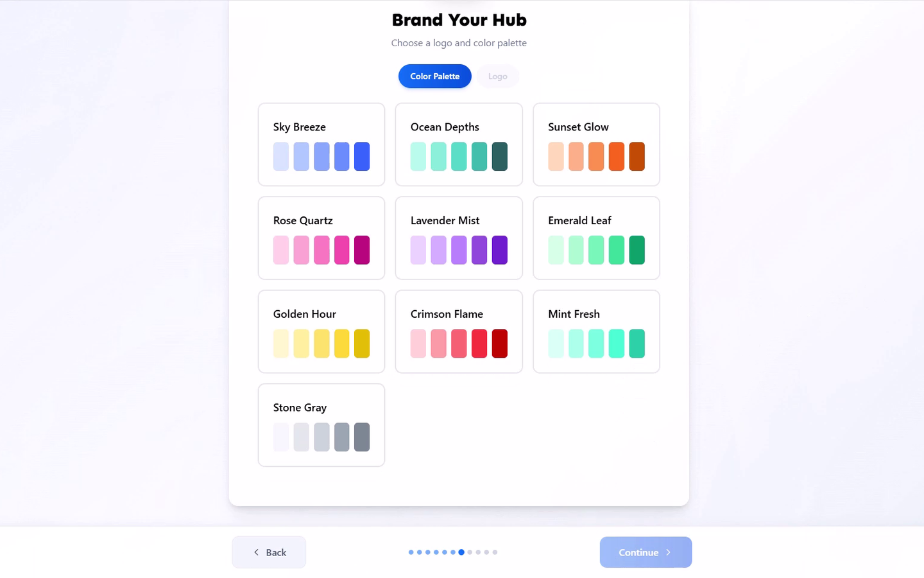Select the brown-orange Sunset Glow swatch
The width and height of the screenshot is (924, 578).
637,157
